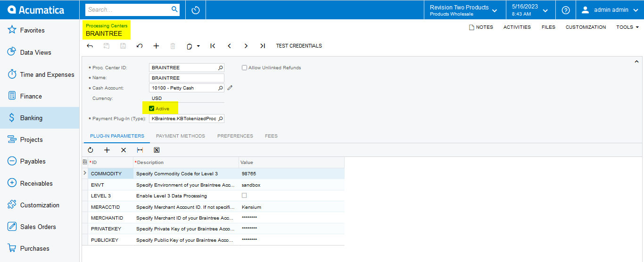The height and width of the screenshot is (262, 644).
Task: Click Test Credentials button
Action: coord(299,46)
